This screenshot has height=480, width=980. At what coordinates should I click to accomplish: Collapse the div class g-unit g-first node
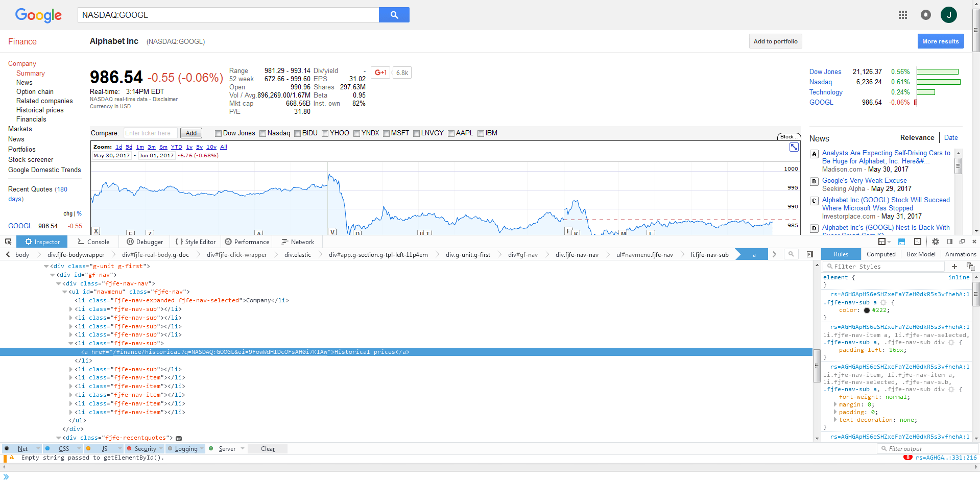coord(46,267)
